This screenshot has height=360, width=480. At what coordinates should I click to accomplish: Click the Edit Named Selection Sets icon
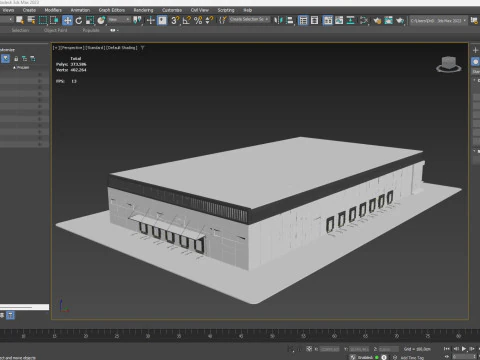[x=222, y=20]
